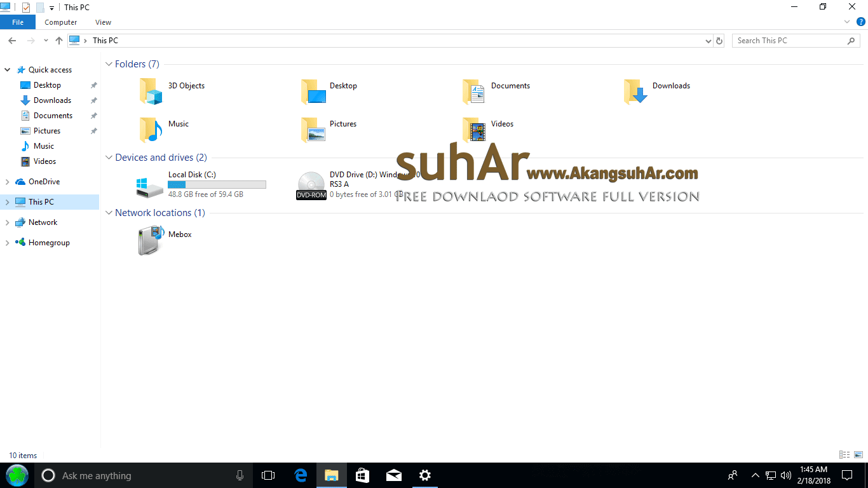The height and width of the screenshot is (488, 868).
Task: Select Quick access in the sidebar
Action: tap(50, 70)
